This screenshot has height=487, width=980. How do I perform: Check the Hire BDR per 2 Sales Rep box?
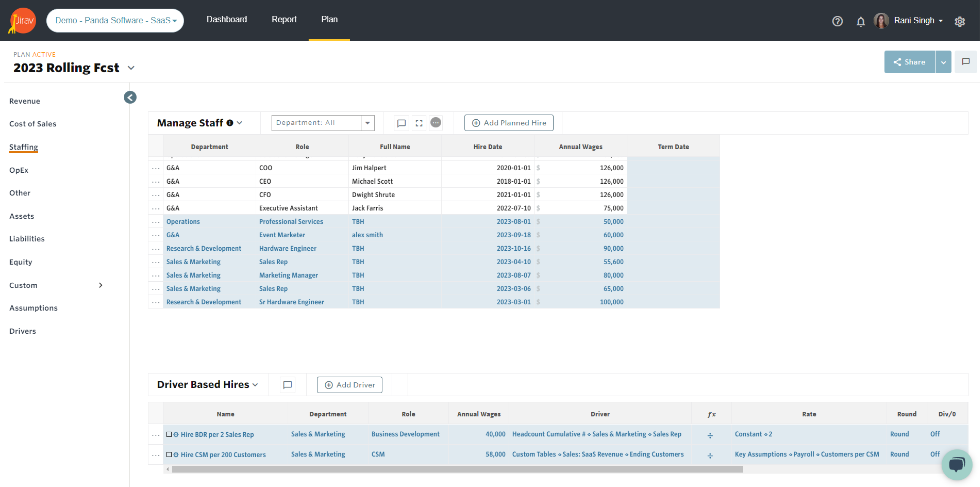pyautogui.click(x=169, y=434)
